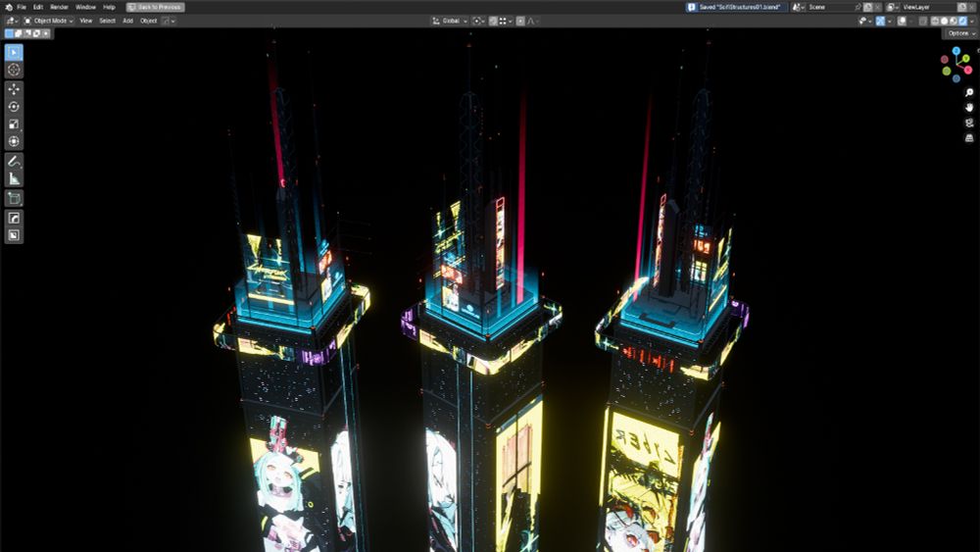Pick the Scale tool
Viewport: 980px width, 552px height.
pos(14,125)
